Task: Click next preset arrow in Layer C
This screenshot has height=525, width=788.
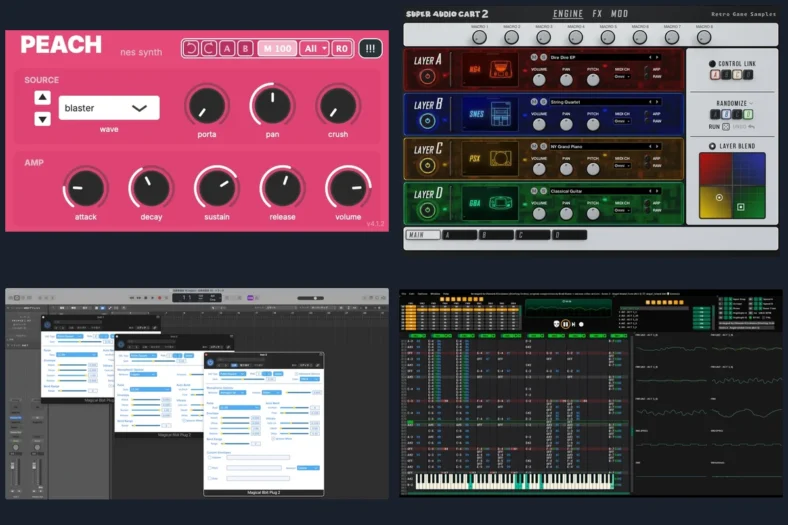Action: click(657, 146)
